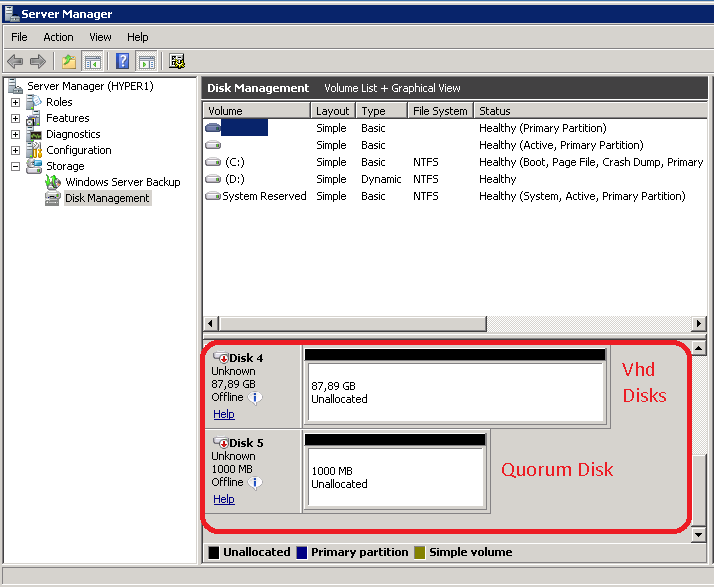
Task: Click the Help link under Disk 4
Action: [x=224, y=414]
